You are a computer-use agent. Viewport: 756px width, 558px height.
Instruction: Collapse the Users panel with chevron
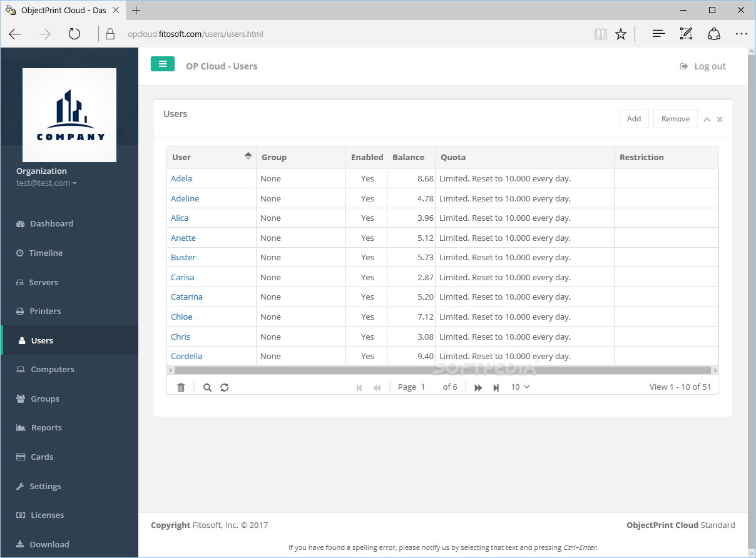(x=707, y=119)
